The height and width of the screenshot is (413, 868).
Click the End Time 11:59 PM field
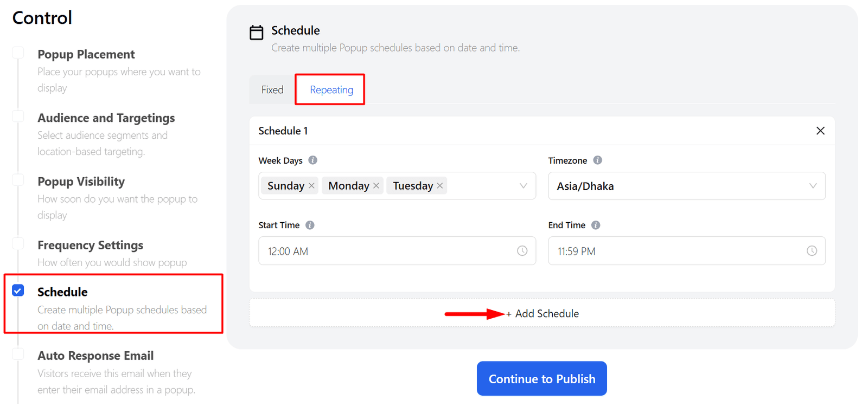tap(678, 251)
